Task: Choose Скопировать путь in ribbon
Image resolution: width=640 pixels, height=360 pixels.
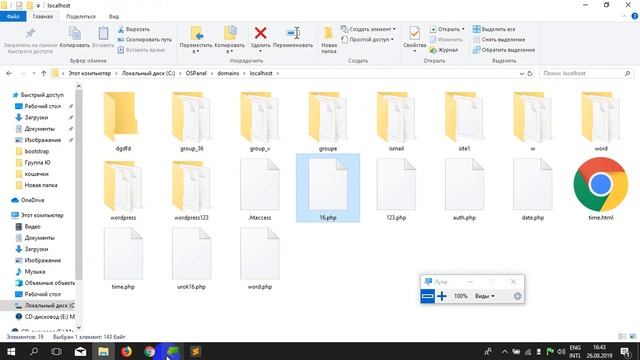Action: (144, 40)
